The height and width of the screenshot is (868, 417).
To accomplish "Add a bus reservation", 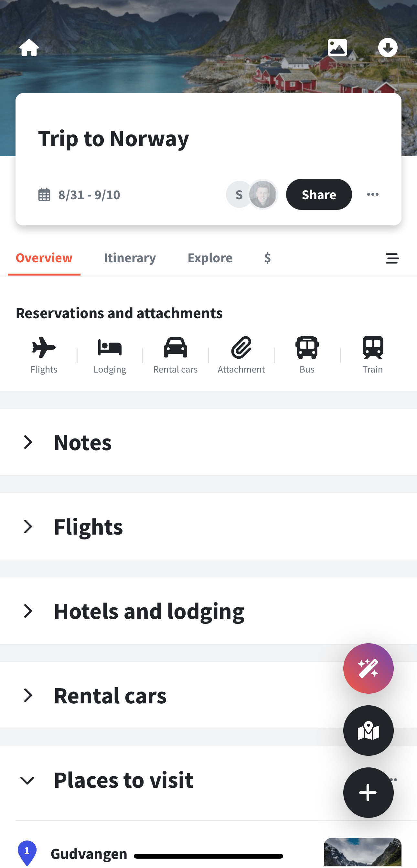I will [307, 355].
